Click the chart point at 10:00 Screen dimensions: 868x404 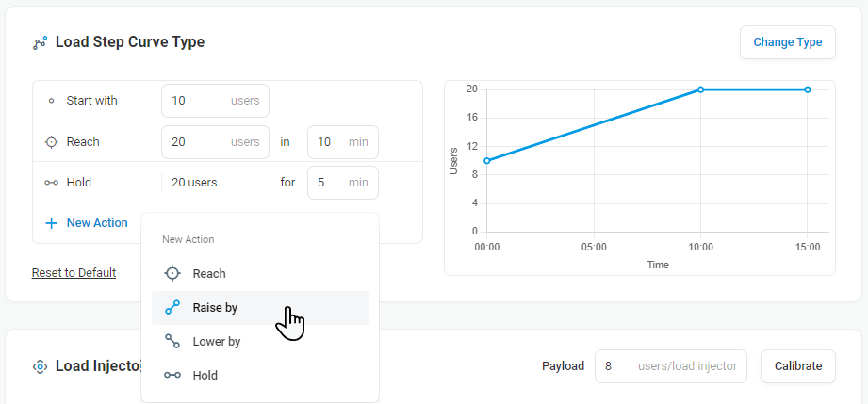click(x=700, y=89)
